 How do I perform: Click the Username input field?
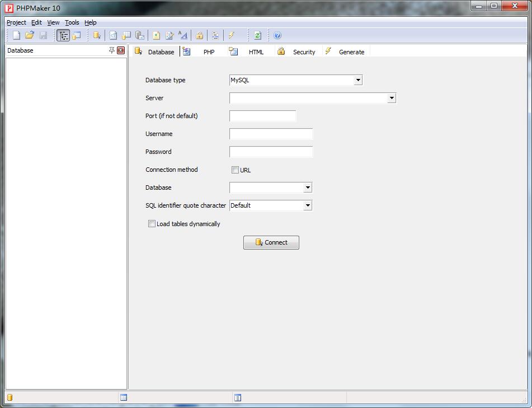pyautogui.click(x=271, y=134)
